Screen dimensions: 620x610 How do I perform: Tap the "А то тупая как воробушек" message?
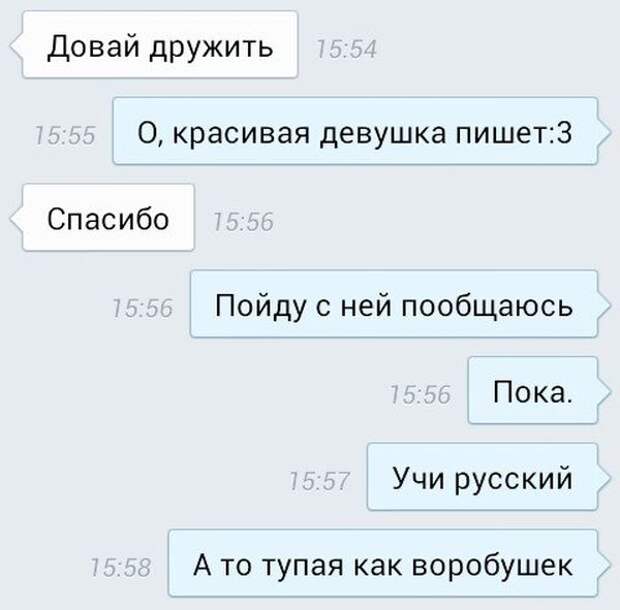click(383, 563)
